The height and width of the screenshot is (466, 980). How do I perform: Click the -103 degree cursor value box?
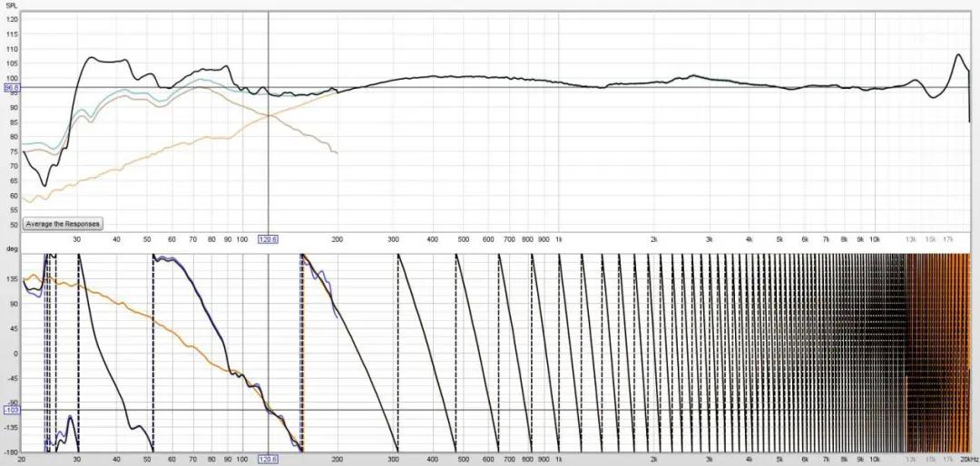click(11, 410)
